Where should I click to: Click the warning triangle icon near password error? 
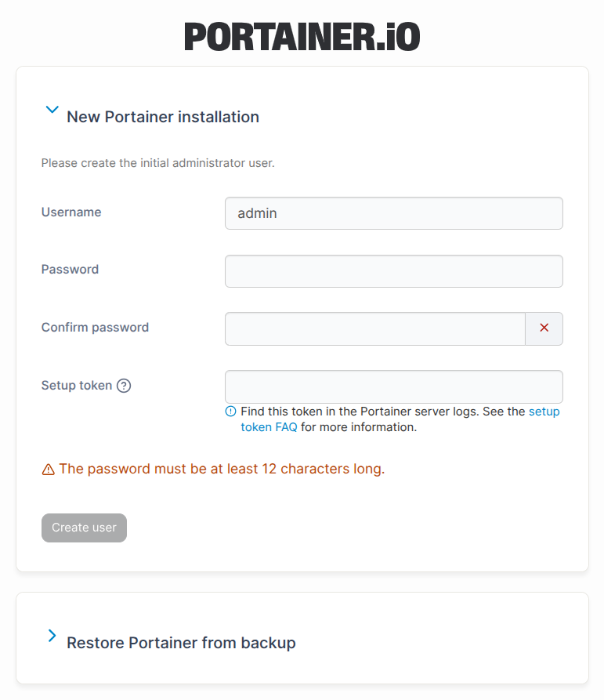click(48, 470)
